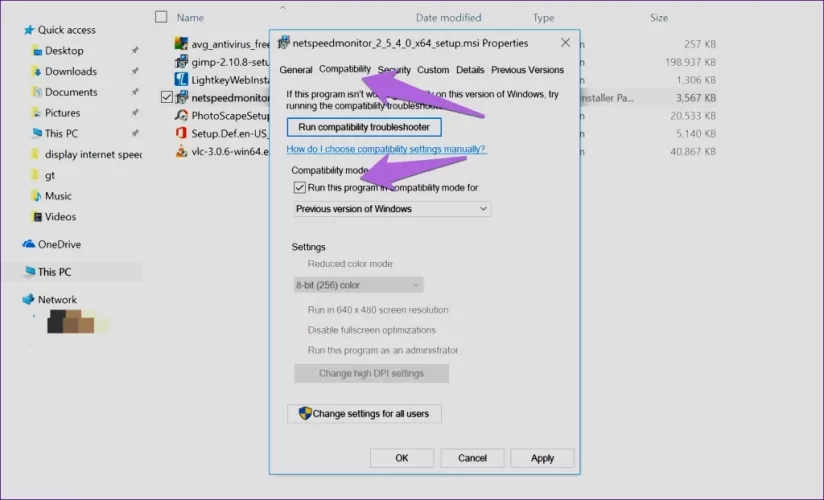The height and width of the screenshot is (500, 824).
Task: Sort files by the Date modified column
Action: 446,18
